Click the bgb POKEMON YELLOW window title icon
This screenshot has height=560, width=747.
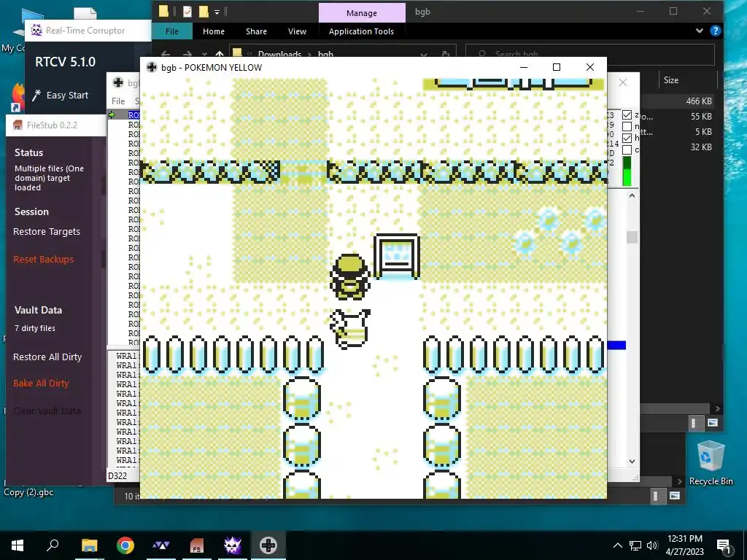pos(152,67)
